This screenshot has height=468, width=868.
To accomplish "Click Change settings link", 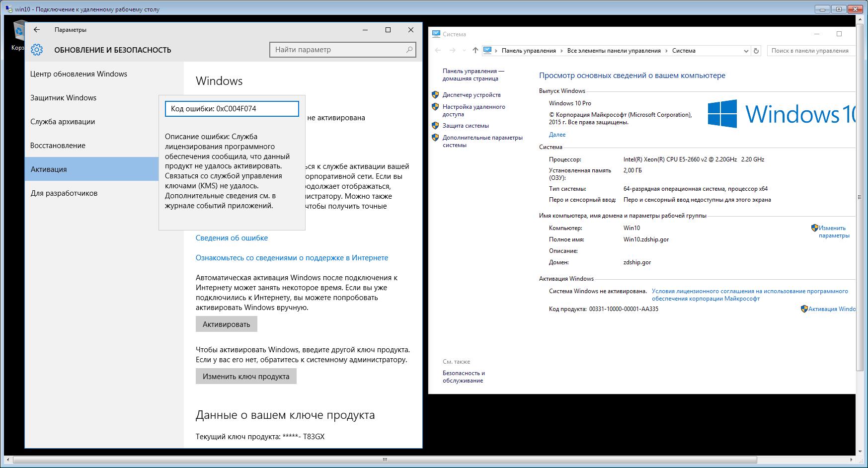I will click(x=834, y=232).
